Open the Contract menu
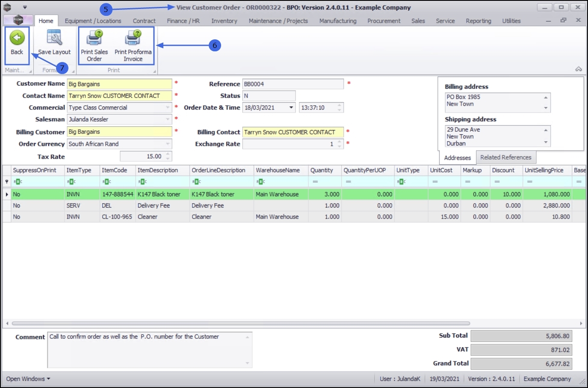 point(144,21)
